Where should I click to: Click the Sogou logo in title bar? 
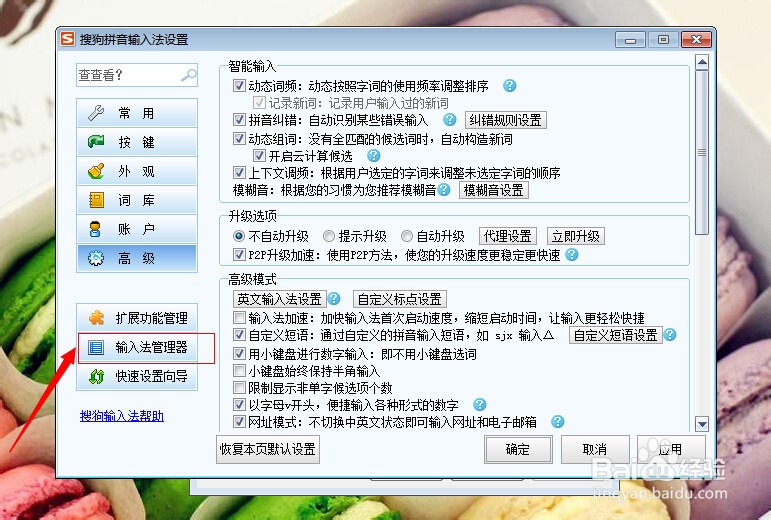pyautogui.click(x=67, y=39)
